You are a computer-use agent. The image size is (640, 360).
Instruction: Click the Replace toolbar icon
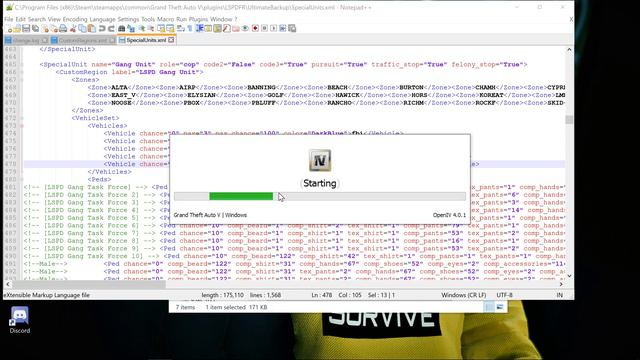tap(131, 29)
